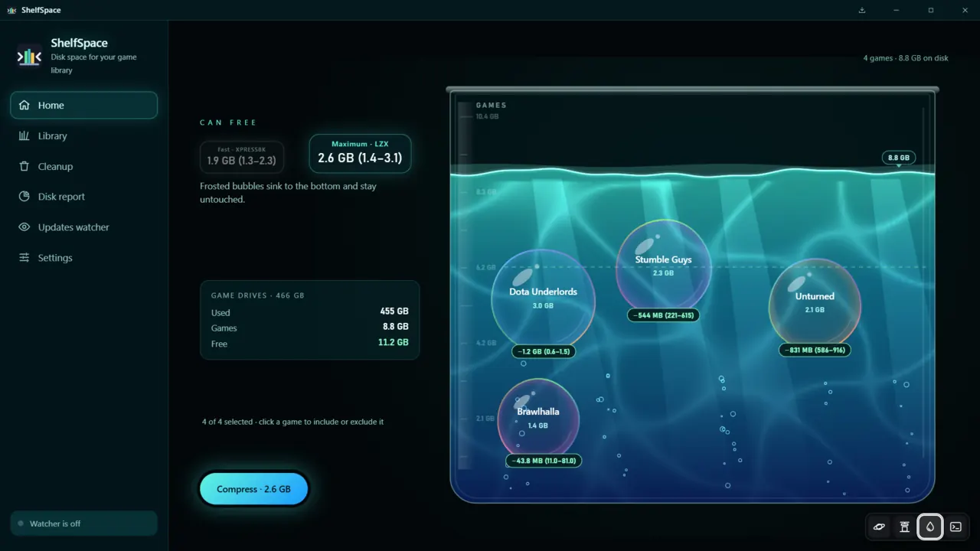Choose the Maximum LZX compression option
The width and height of the screenshot is (980, 551).
pos(360,154)
